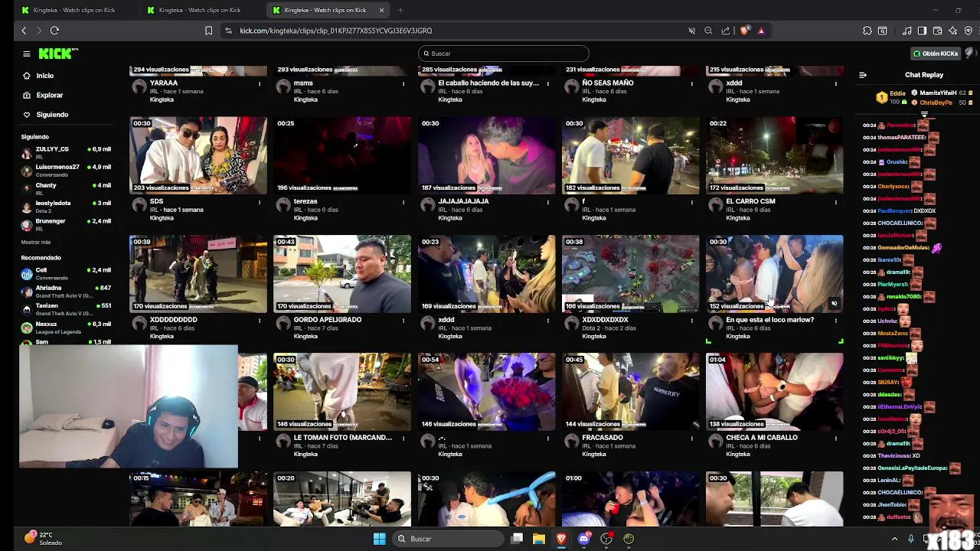Toggle the browser sidebar panel icon
Screen dimensions: 980x551
coord(922,31)
